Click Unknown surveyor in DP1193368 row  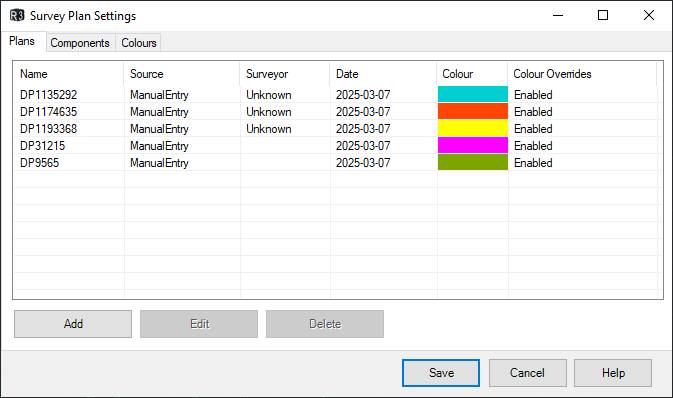tap(269, 129)
